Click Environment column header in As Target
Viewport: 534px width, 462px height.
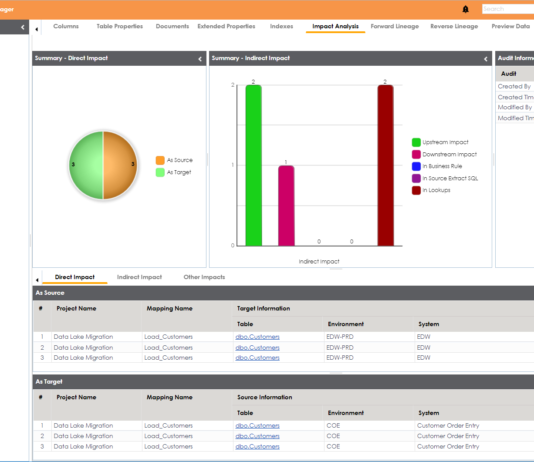tap(346, 413)
